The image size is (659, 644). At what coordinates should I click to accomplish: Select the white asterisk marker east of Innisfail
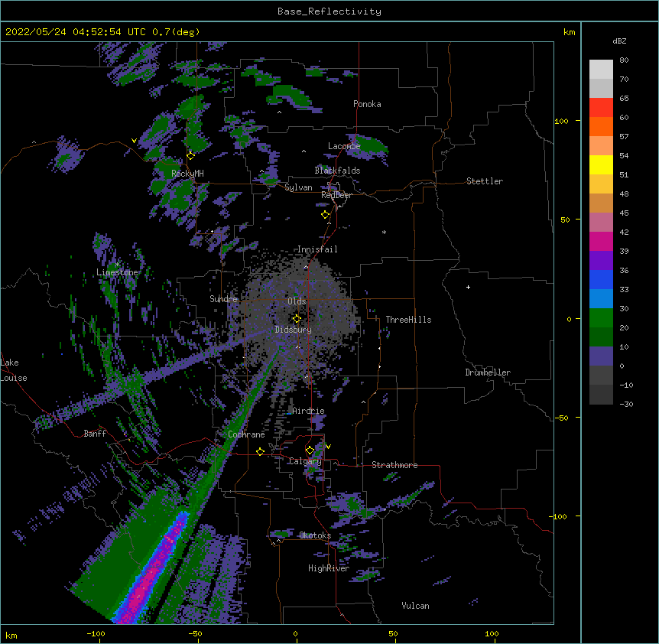[384, 233]
